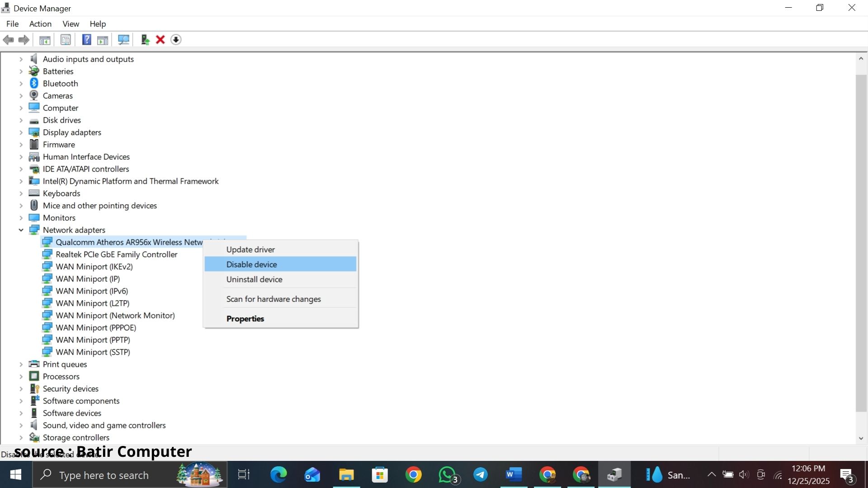Click the Show/Hide console tree icon
Screen dimensions: 868x488
click(45, 40)
